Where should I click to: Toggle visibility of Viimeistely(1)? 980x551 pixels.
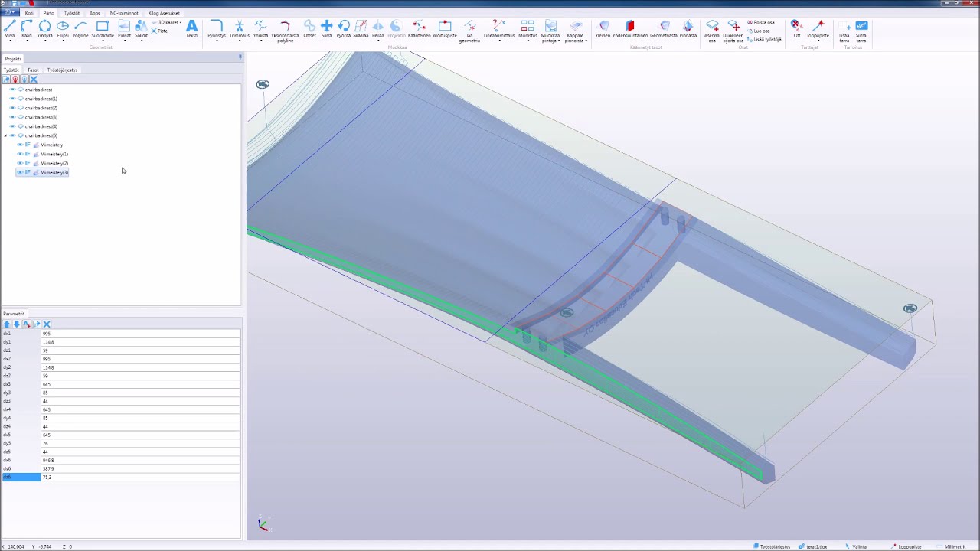(20, 154)
